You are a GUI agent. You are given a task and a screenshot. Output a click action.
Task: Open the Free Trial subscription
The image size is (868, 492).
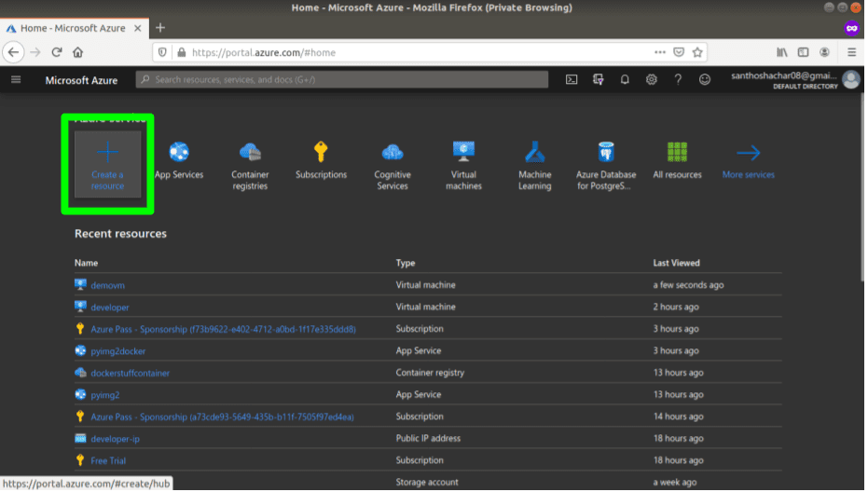pyautogui.click(x=108, y=461)
